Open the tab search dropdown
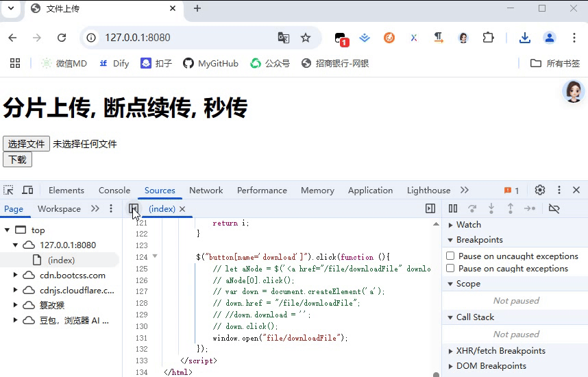The width and height of the screenshot is (588, 377). tap(11, 8)
